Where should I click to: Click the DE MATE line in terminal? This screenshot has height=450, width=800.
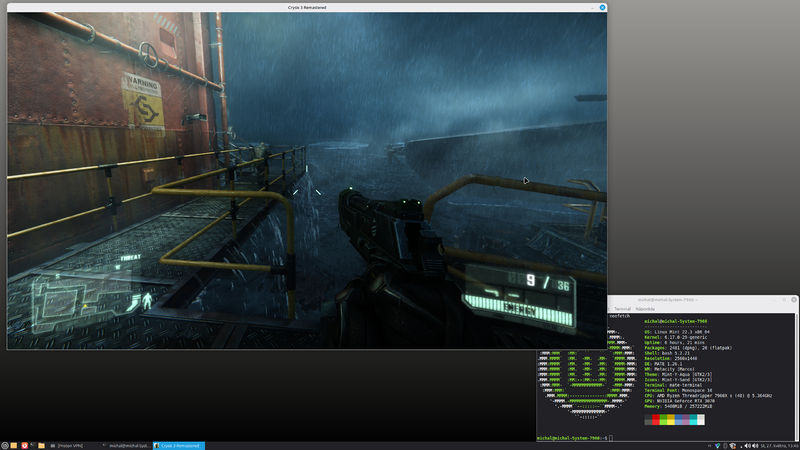(x=663, y=364)
